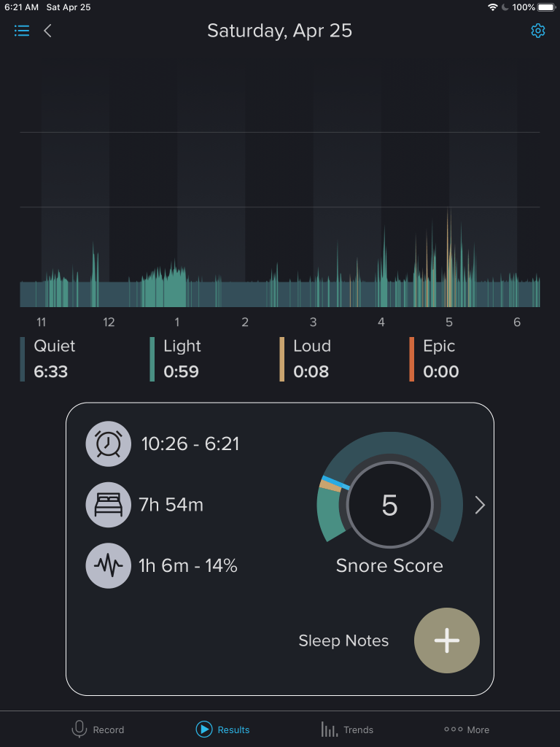Expand Snore Score details chevron
The height and width of the screenshot is (747, 560).
point(480,505)
